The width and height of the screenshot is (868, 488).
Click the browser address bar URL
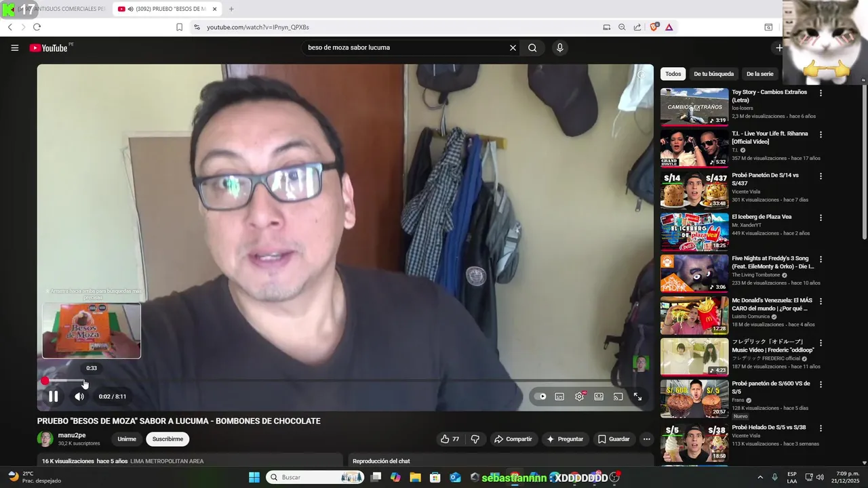[258, 27]
